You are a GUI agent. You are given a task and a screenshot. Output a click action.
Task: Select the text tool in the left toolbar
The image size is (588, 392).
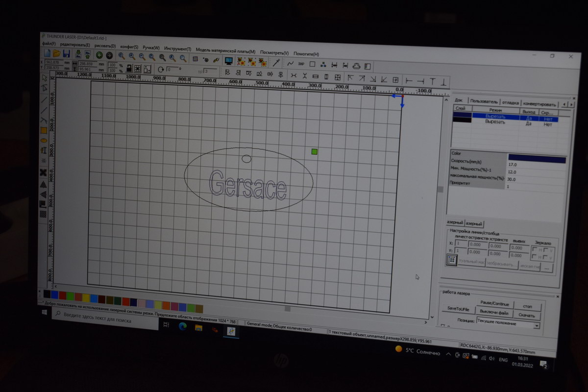[x=44, y=150]
